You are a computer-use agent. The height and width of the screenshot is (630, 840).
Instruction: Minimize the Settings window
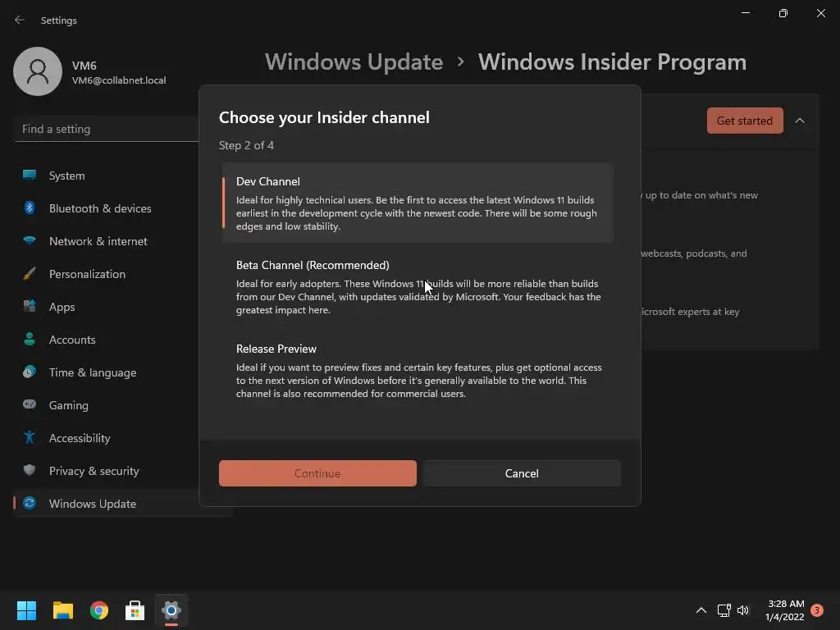pyautogui.click(x=745, y=13)
